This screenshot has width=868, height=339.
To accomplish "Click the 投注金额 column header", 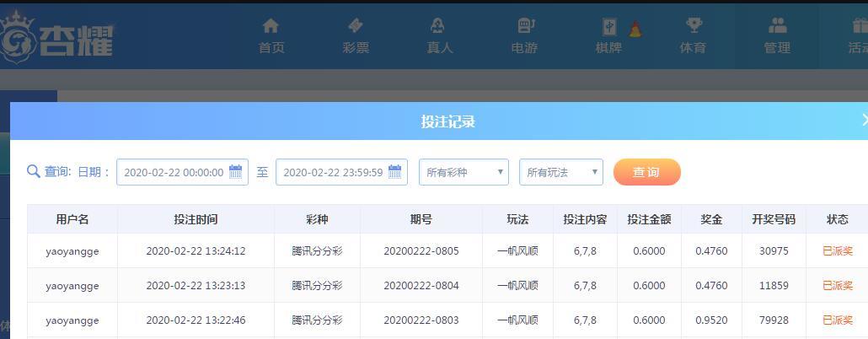I will [x=650, y=219].
